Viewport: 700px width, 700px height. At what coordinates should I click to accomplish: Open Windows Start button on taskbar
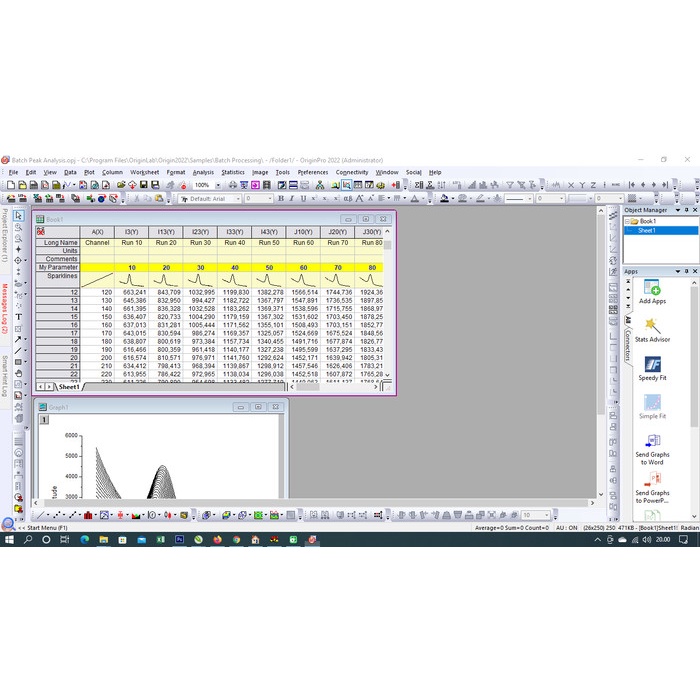click(9, 540)
